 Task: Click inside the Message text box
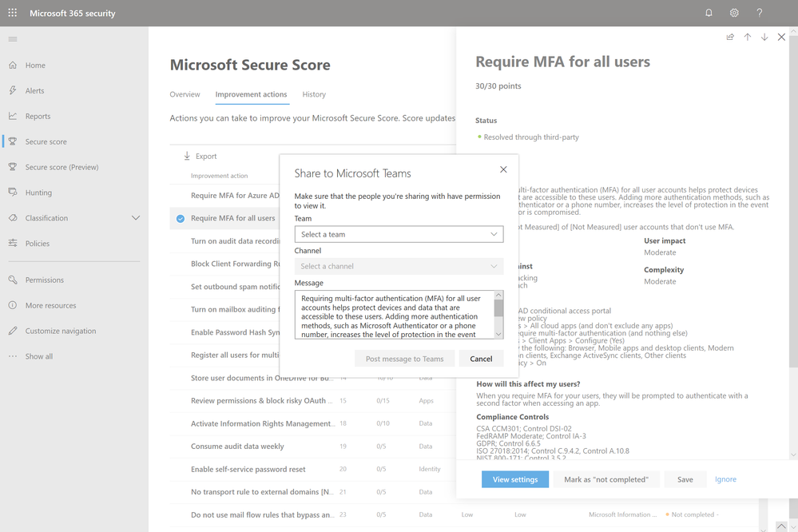(395, 316)
